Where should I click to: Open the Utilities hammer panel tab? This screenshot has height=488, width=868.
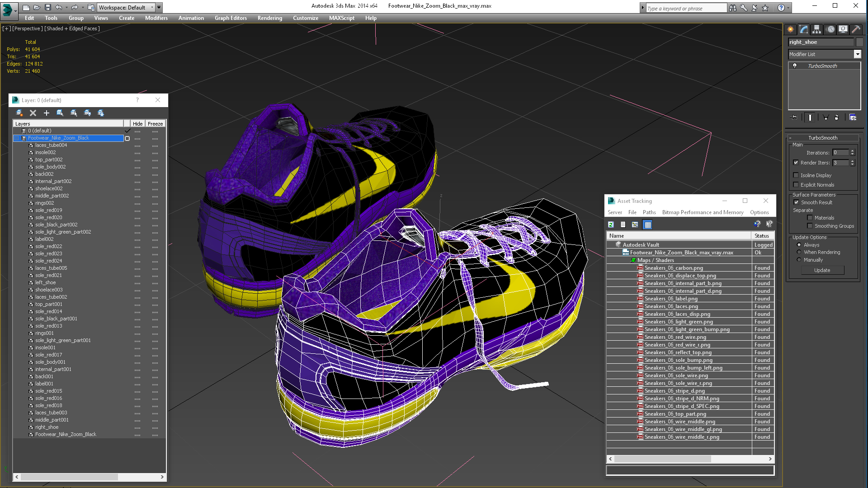(856, 29)
